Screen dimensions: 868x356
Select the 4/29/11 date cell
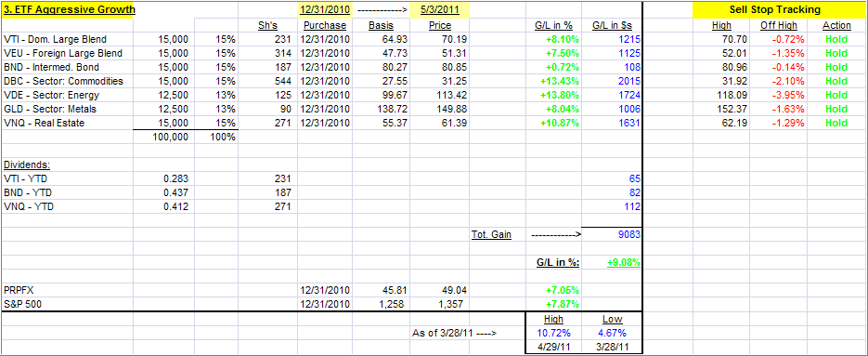pyautogui.click(x=553, y=347)
